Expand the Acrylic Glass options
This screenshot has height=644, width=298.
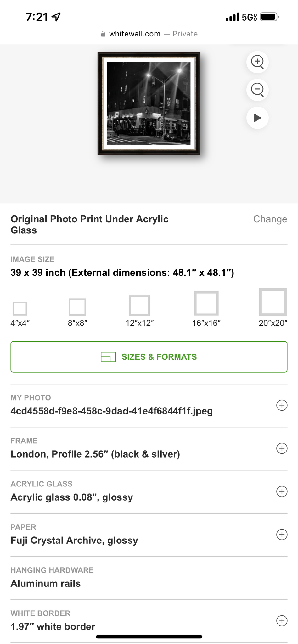282,491
